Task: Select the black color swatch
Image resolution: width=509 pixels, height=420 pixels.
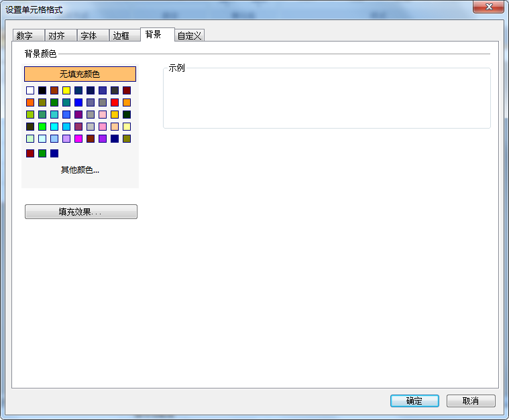Action: 42,90
